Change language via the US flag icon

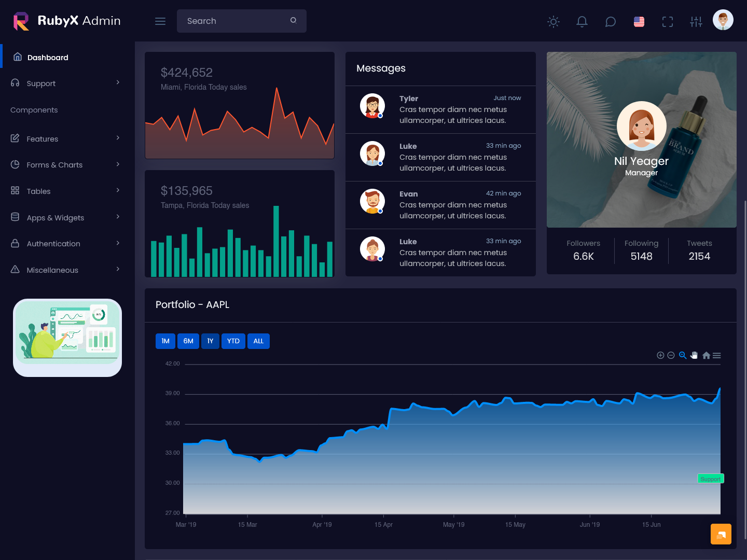(x=639, y=22)
